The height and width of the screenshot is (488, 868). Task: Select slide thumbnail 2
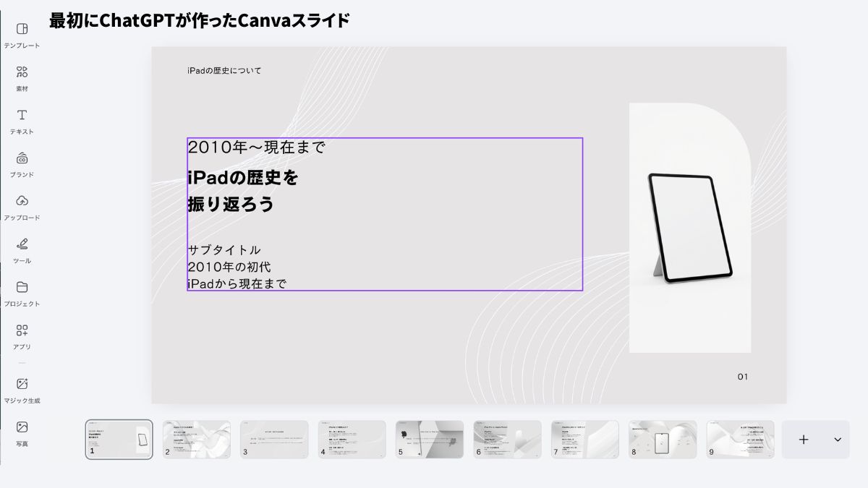197,440
